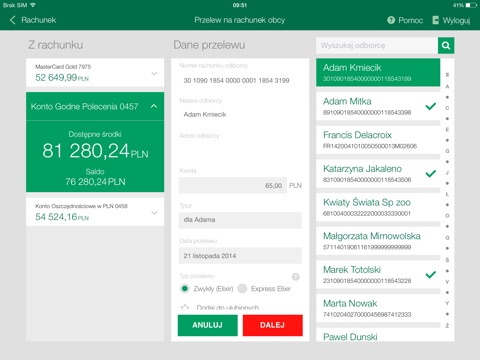
Task: Jump to letter A in index
Action: 447,87
